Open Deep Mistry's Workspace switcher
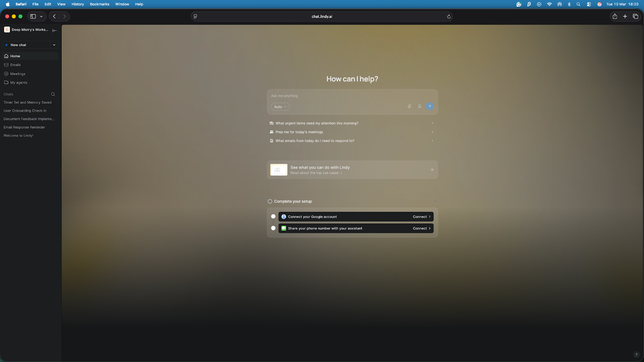The image size is (644, 362). 26,30
